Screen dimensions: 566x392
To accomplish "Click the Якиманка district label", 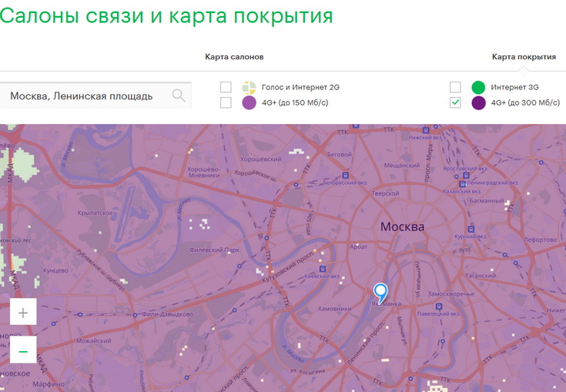I will click(387, 304).
